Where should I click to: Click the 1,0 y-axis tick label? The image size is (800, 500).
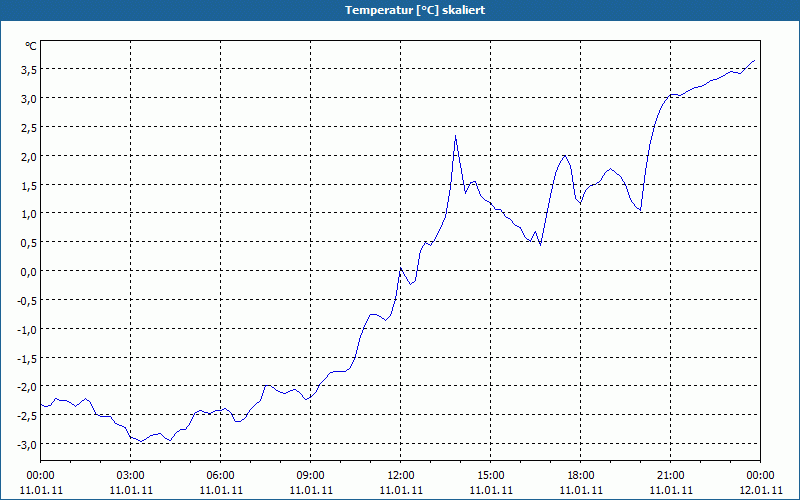tap(28, 213)
